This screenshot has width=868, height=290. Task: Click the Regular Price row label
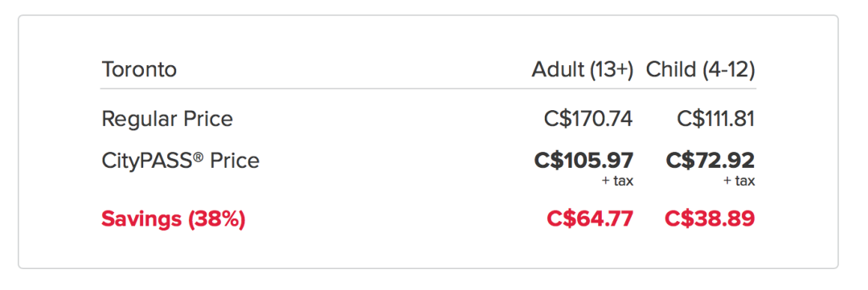(x=167, y=119)
